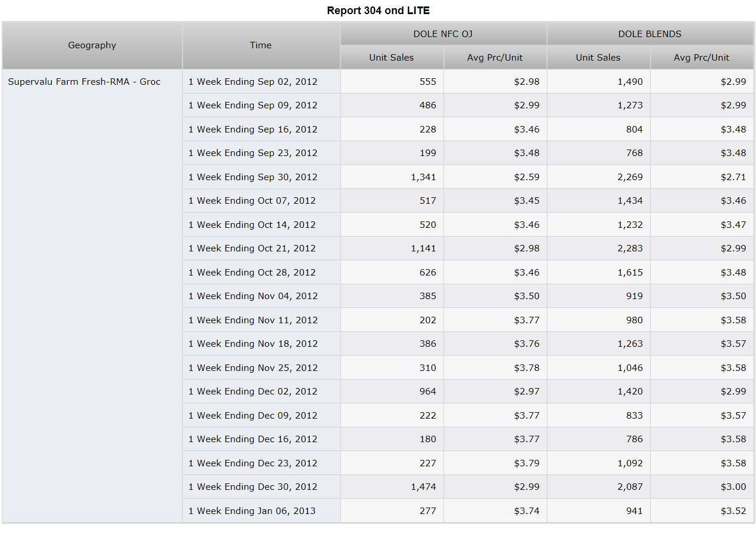
Task: Click NFC OJ unit sales value 1,341
Action: [424, 177]
